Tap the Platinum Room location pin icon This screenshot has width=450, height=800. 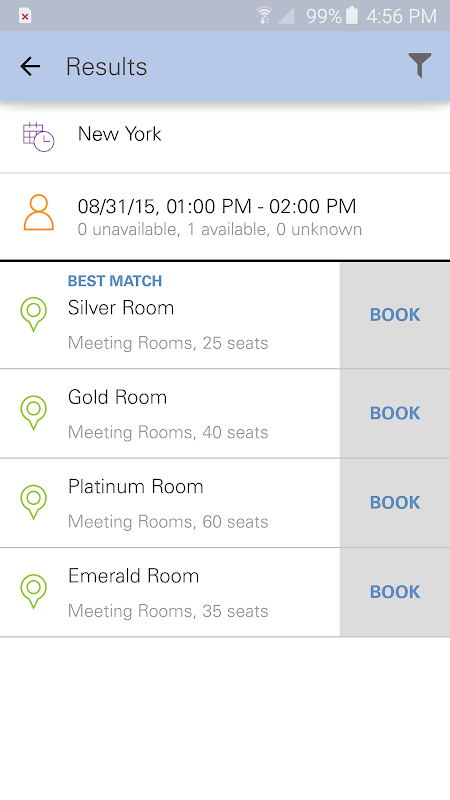click(x=34, y=502)
